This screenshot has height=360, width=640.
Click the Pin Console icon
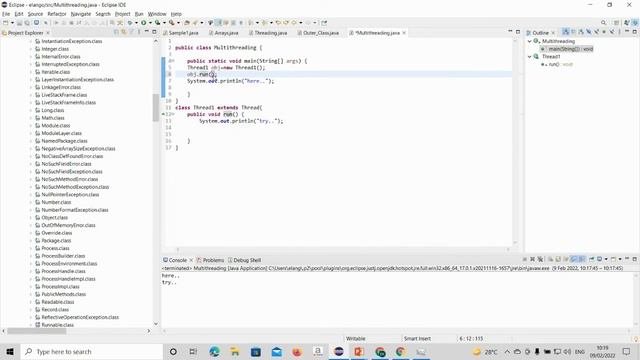pos(591,259)
